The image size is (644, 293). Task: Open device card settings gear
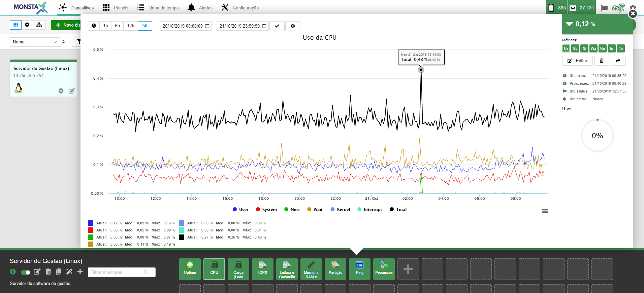[61, 91]
